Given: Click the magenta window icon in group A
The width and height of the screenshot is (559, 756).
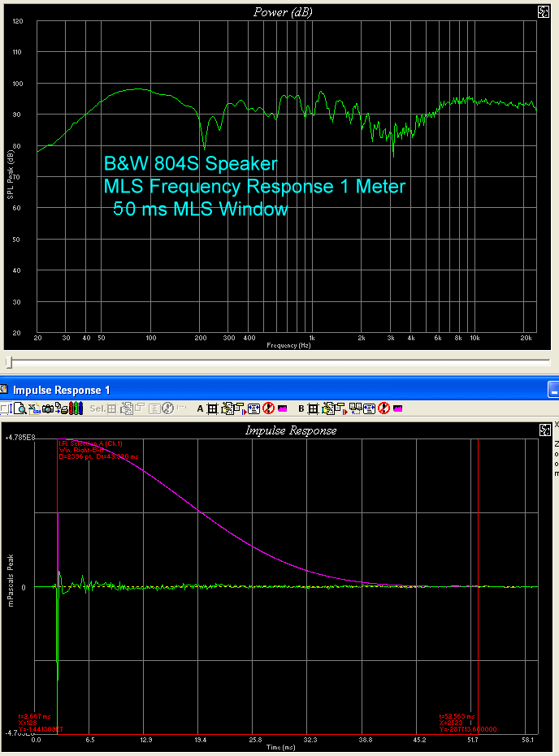Looking at the screenshot, I should click(x=283, y=409).
